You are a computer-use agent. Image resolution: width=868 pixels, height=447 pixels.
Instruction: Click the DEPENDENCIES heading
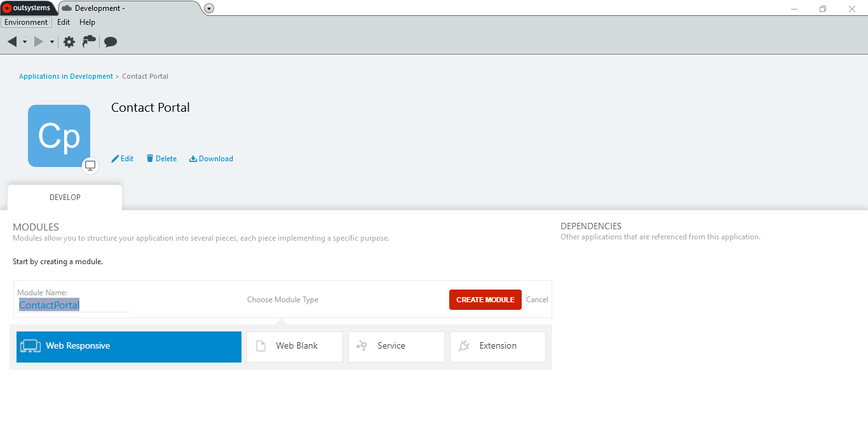click(591, 226)
